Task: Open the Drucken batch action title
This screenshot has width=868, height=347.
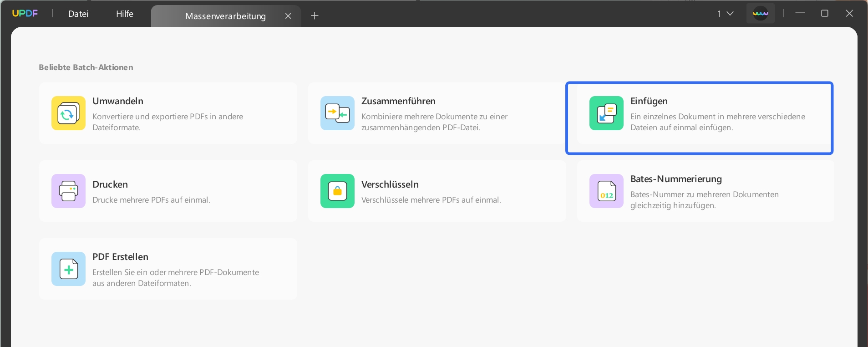Action: point(110,184)
